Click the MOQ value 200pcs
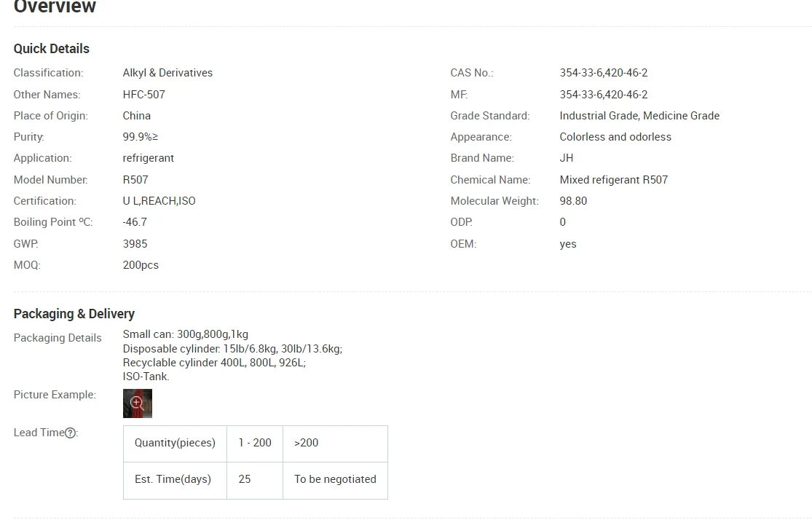 coord(141,265)
